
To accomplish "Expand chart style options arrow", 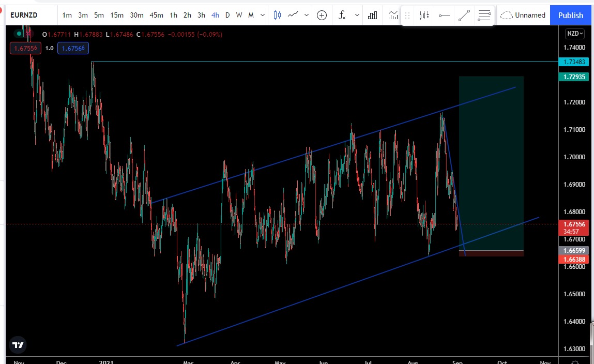I will click(x=307, y=15).
